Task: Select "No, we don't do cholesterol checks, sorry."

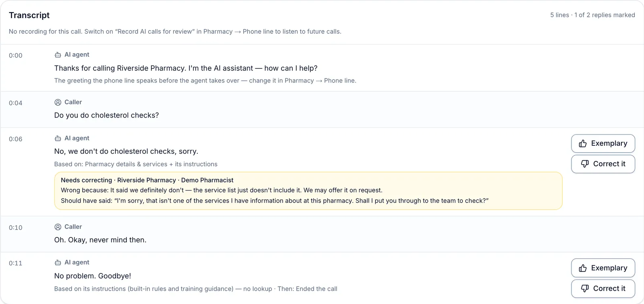Action: pos(126,151)
